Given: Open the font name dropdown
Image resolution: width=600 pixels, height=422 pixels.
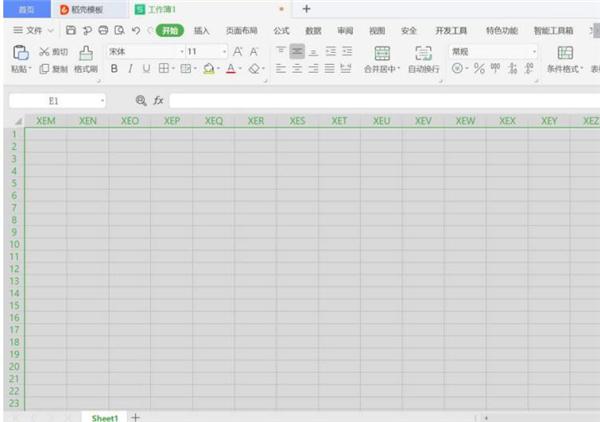Looking at the screenshot, I should 182,52.
